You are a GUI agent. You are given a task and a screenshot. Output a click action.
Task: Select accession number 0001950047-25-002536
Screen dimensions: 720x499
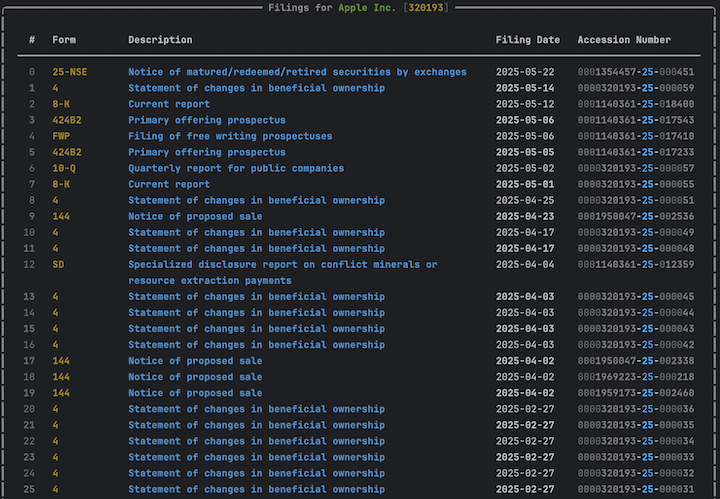(636, 217)
